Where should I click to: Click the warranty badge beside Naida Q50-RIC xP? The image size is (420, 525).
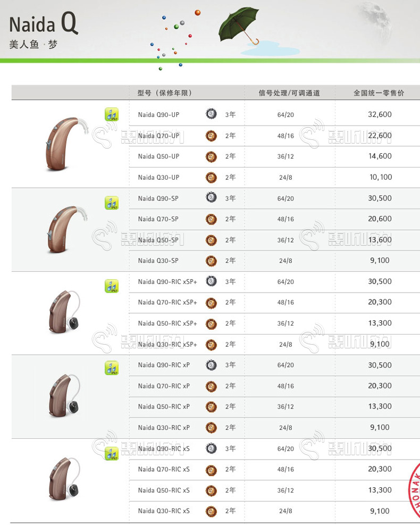(211, 407)
